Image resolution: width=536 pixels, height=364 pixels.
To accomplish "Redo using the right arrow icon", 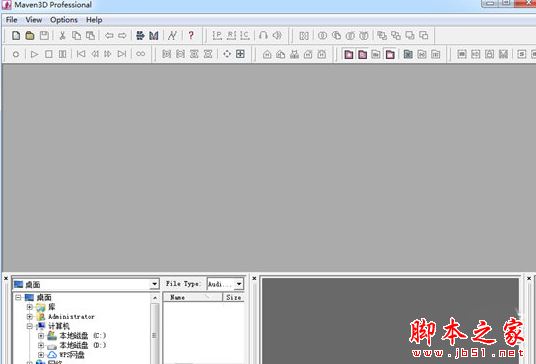I will tap(122, 35).
